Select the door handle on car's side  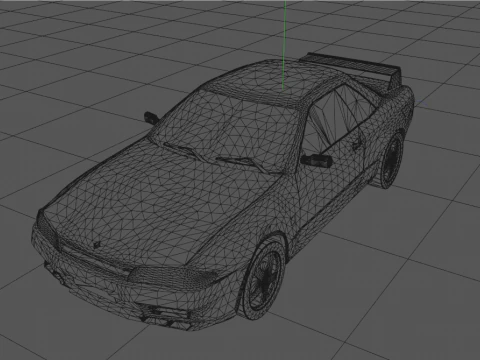[x=357, y=145]
